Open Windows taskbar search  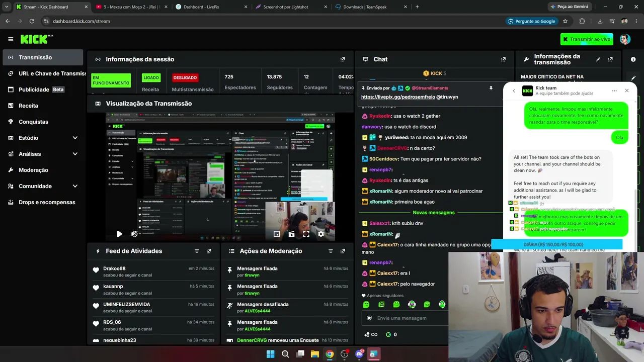pos(285,354)
